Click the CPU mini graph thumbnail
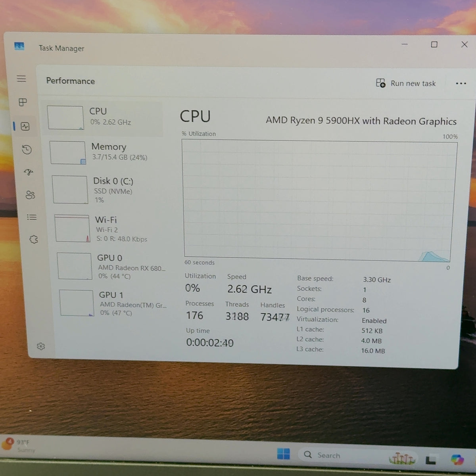Image resolution: width=476 pixels, height=476 pixels. click(x=66, y=118)
